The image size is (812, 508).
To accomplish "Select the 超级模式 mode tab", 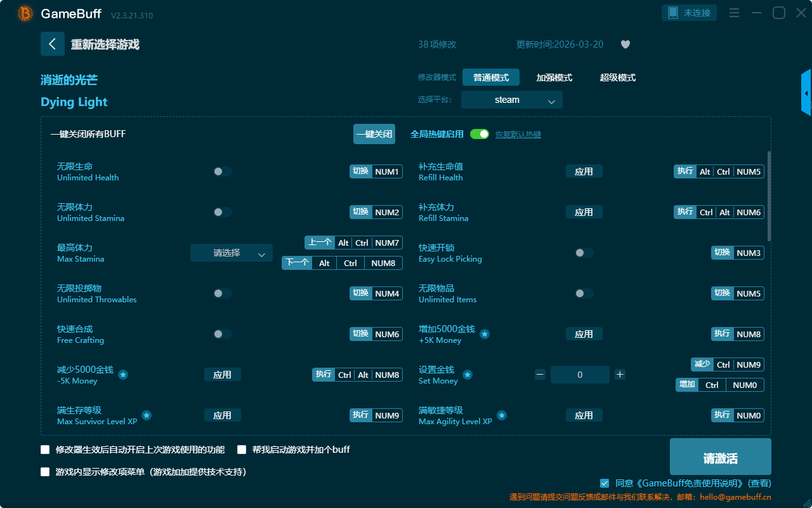I will coord(617,77).
